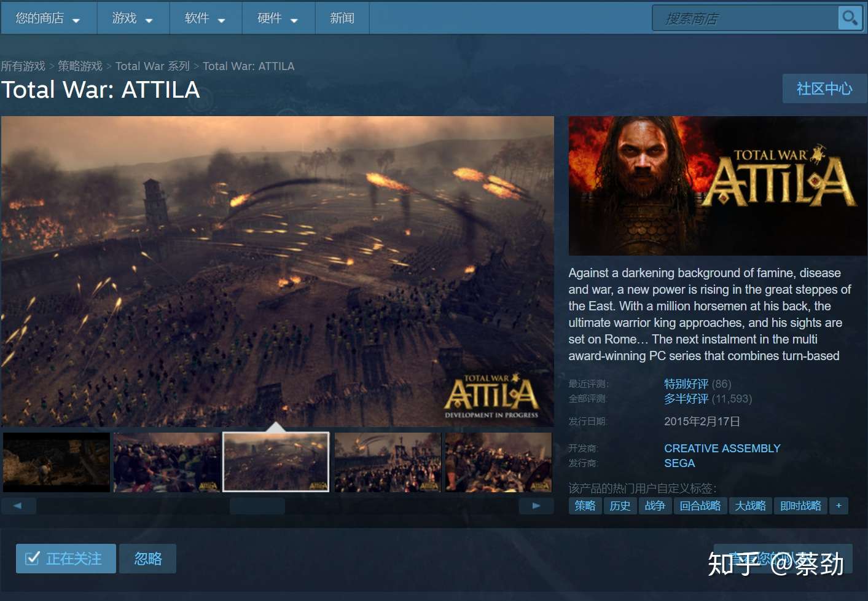Select the first dark screenshot thumbnail

pos(57,462)
